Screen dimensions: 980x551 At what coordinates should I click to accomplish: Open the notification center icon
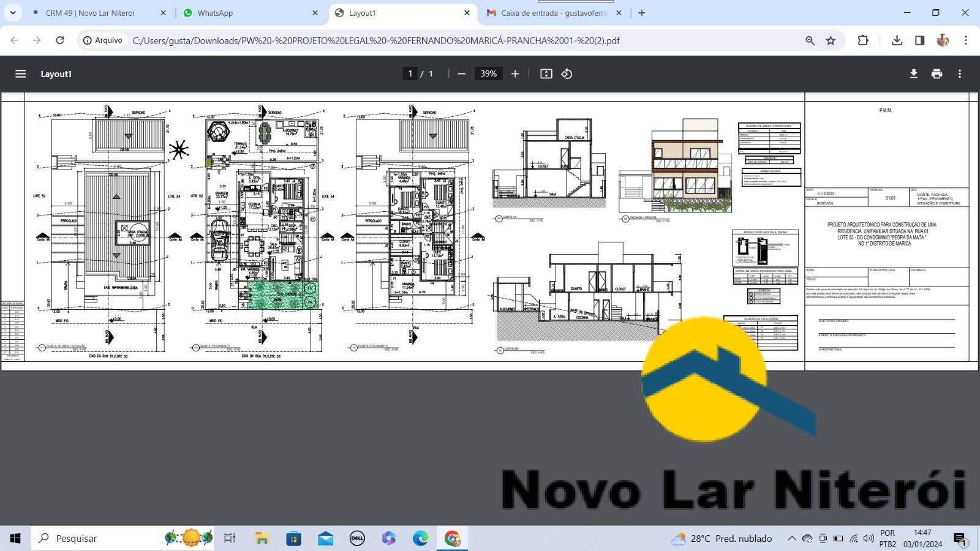click(x=960, y=539)
